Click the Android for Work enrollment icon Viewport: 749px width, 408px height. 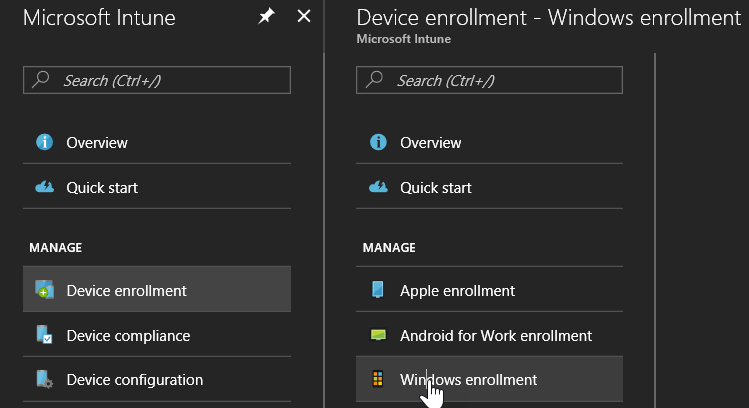tap(378, 336)
